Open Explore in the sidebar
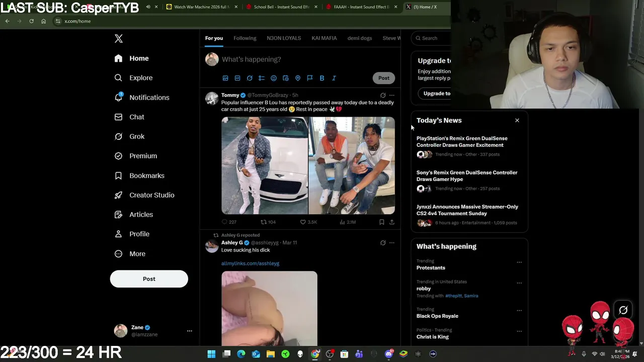This screenshot has width=644, height=362. [x=133, y=78]
